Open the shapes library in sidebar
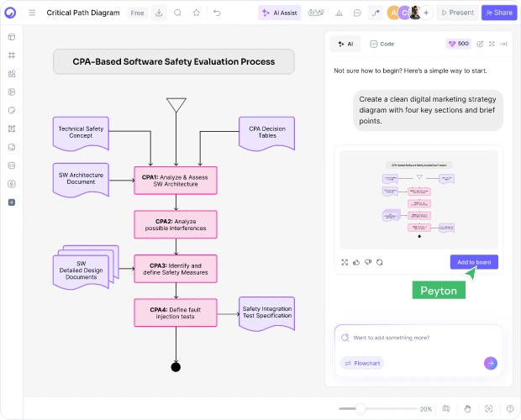Viewport: 521px width, 420px height. [x=12, y=74]
